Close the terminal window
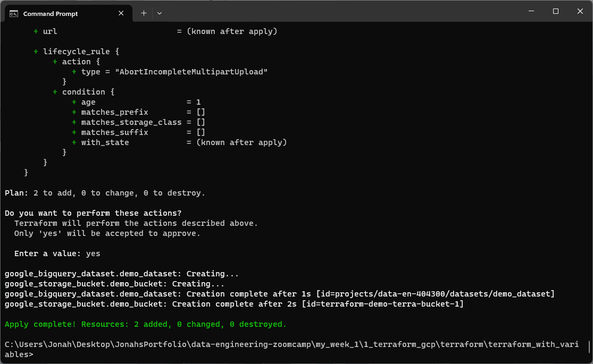This screenshot has width=593, height=364. 580,11
